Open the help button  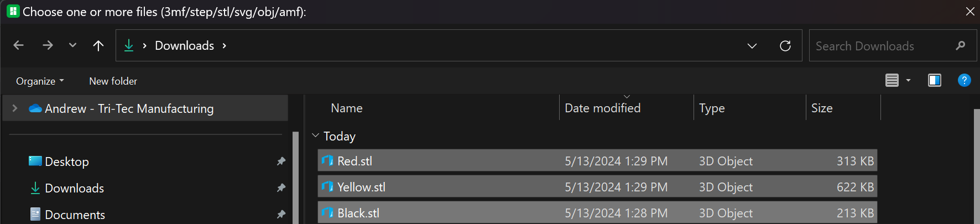click(964, 81)
